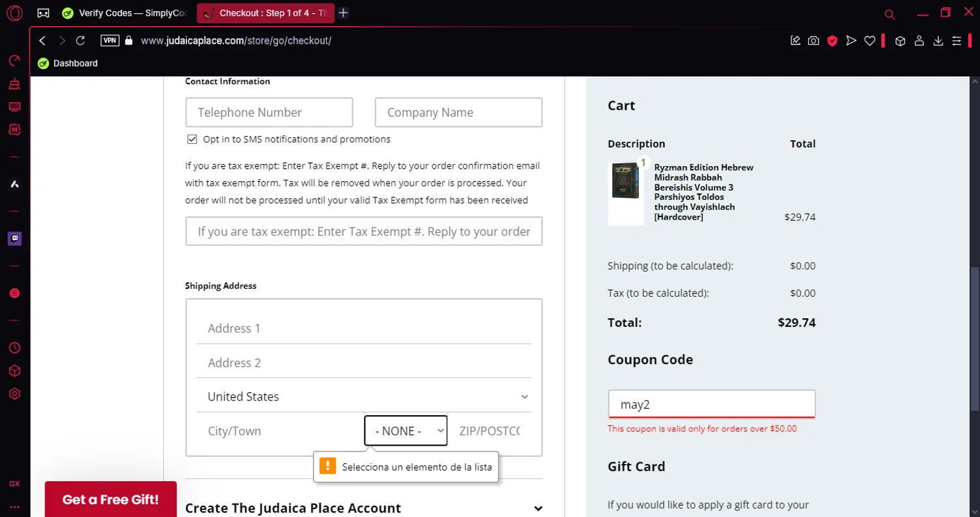Click the Address 1 field
The height and width of the screenshot is (517, 980).
(x=364, y=328)
